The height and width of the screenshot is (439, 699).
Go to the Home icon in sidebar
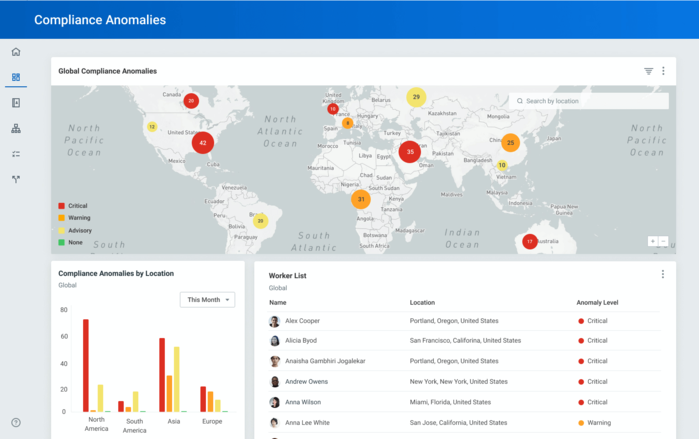[16, 52]
